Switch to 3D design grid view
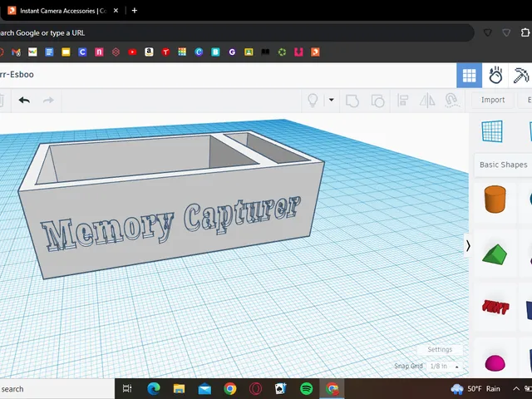This screenshot has width=532, height=399. pyautogui.click(x=469, y=76)
